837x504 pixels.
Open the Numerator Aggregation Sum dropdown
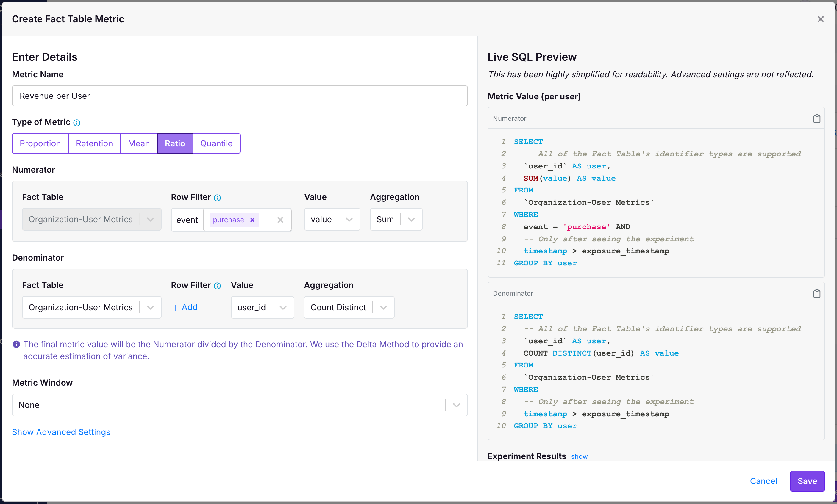[396, 219]
